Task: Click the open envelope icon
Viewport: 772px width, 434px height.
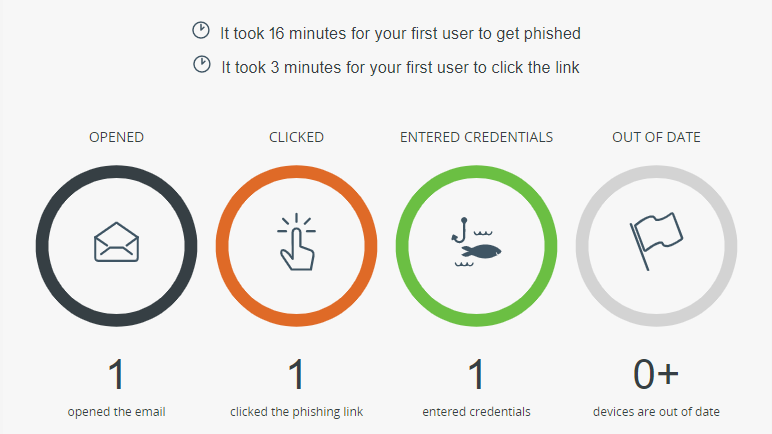Action: [116, 242]
